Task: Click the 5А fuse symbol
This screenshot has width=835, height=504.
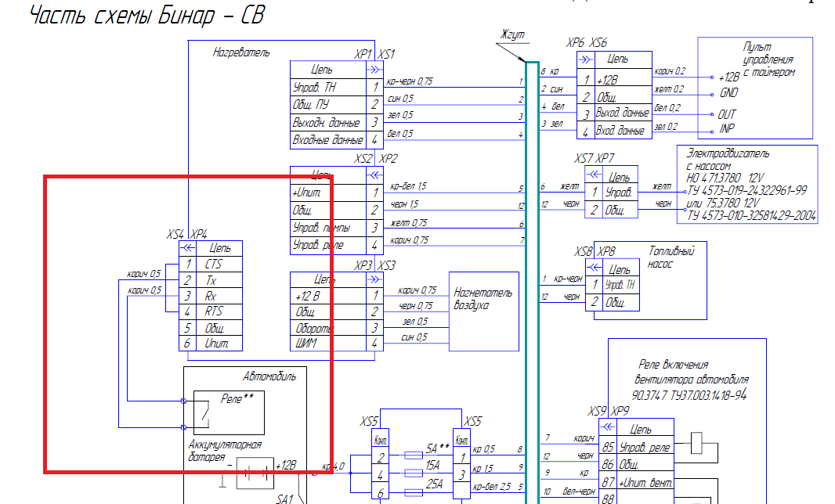Action: point(414,455)
